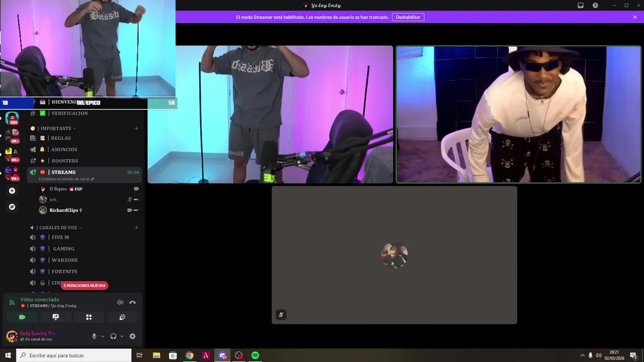Open user settings gear

coord(132,336)
